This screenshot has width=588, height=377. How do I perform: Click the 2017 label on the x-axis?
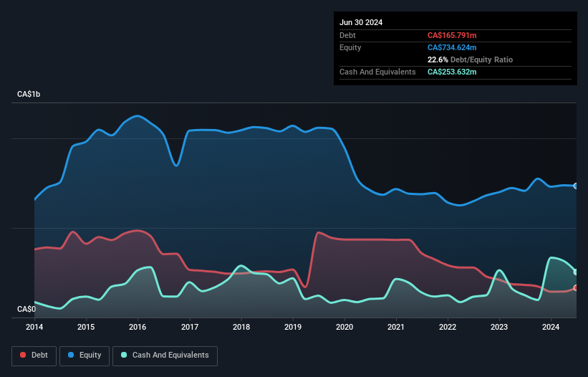pyautogui.click(x=190, y=327)
